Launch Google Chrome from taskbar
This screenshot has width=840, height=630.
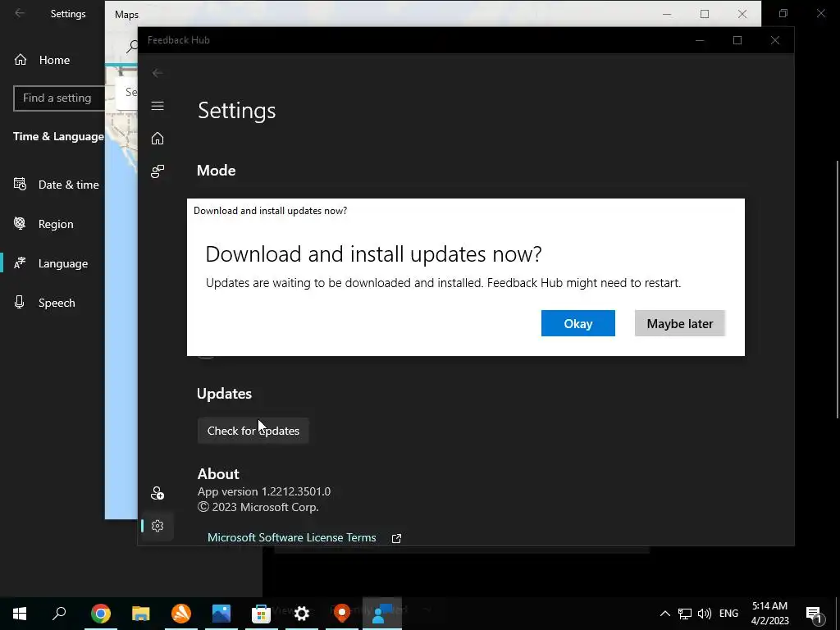pyautogui.click(x=101, y=614)
